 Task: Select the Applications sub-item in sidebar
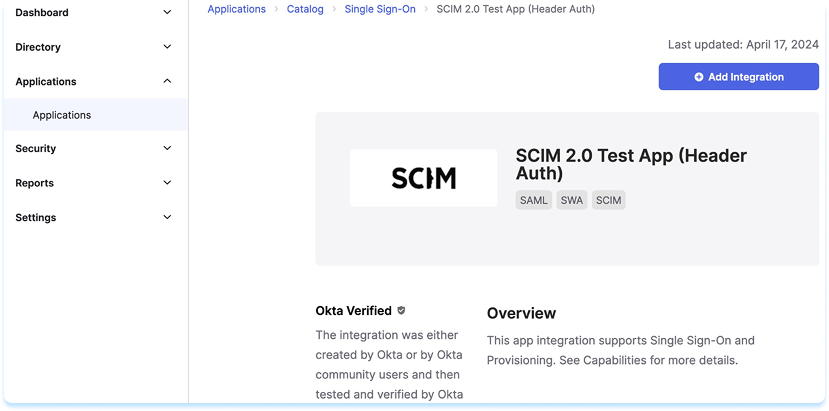tap(62, 115)
